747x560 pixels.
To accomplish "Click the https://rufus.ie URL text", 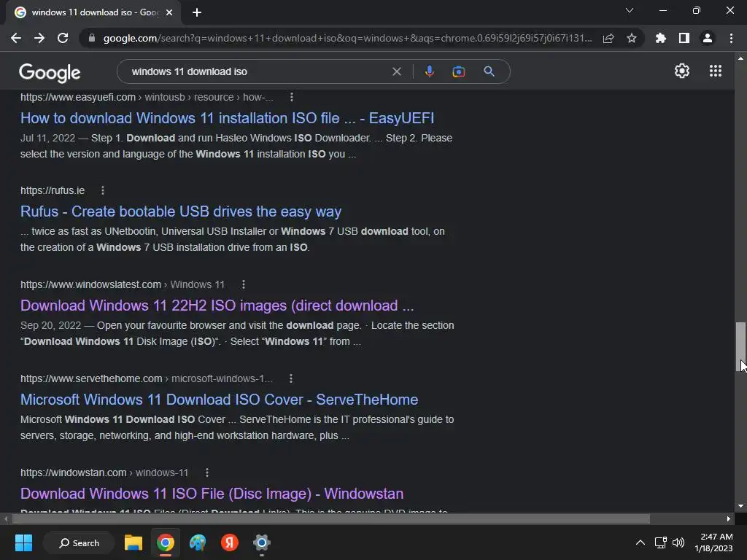I will pos(53,190).
